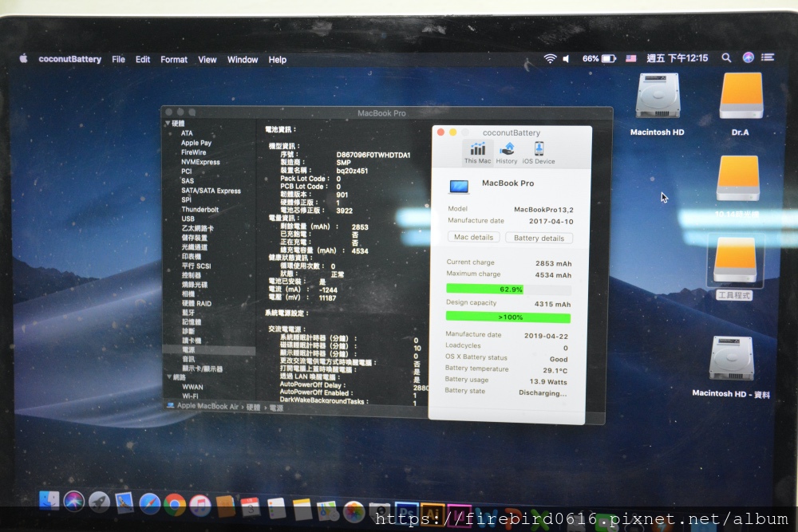Launch Safari from the Dock
Viewport: 798px width, 532px height.
pyautogui.click(x=150, y=504)
